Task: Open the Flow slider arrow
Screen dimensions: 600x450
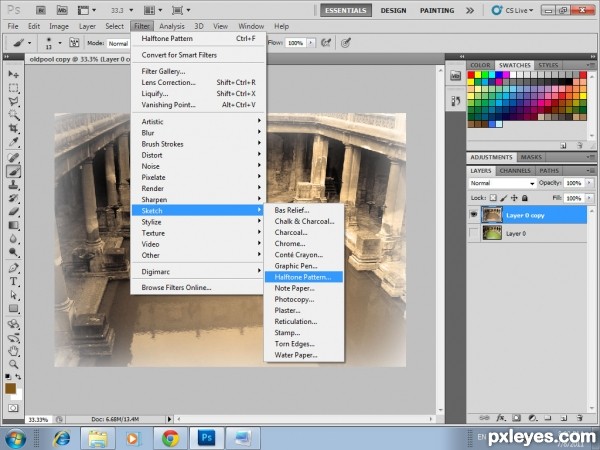Action: coord(311,43)
